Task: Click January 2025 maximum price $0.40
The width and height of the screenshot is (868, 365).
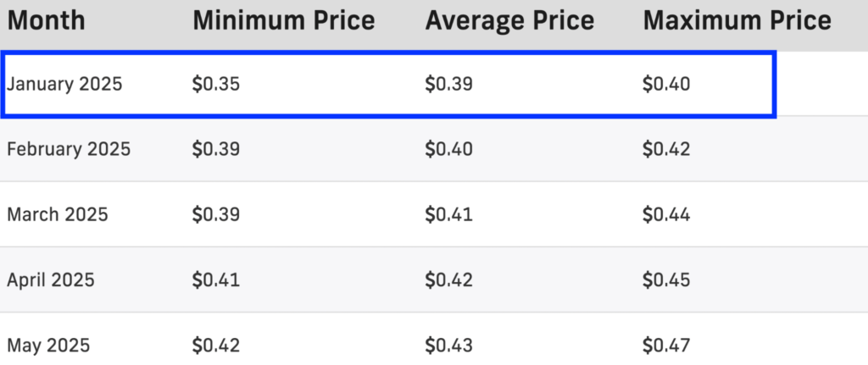Action: [666, 84]
